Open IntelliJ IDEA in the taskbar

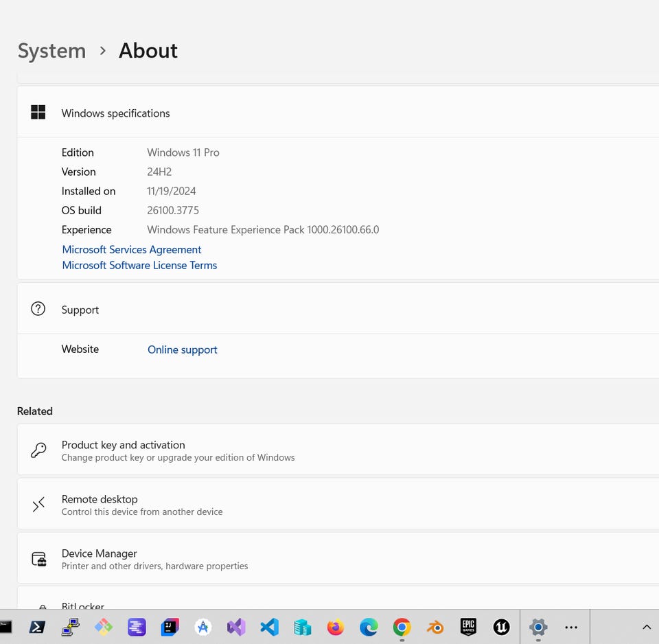tap(170, 627)
